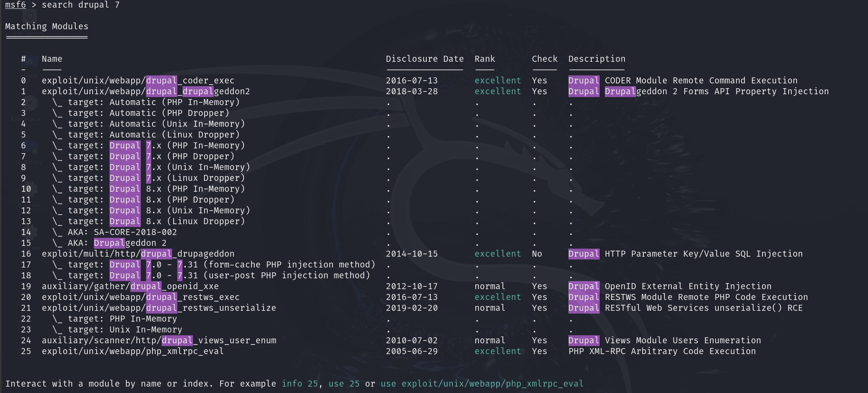Click target Drupal 7.x (PHP In-Memory)
The height and width of the screenshot is (393, 868).
pos(148,146)
